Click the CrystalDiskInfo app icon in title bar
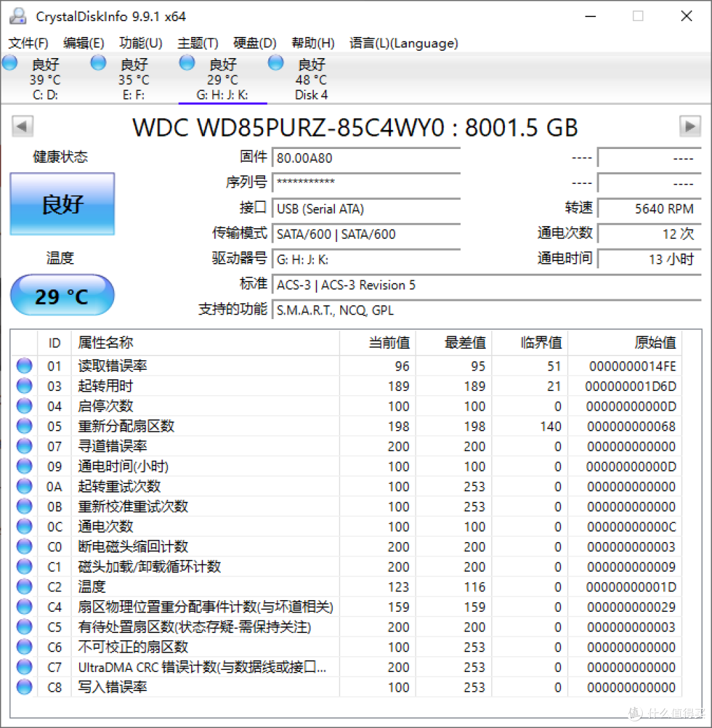 pos(18,16)
